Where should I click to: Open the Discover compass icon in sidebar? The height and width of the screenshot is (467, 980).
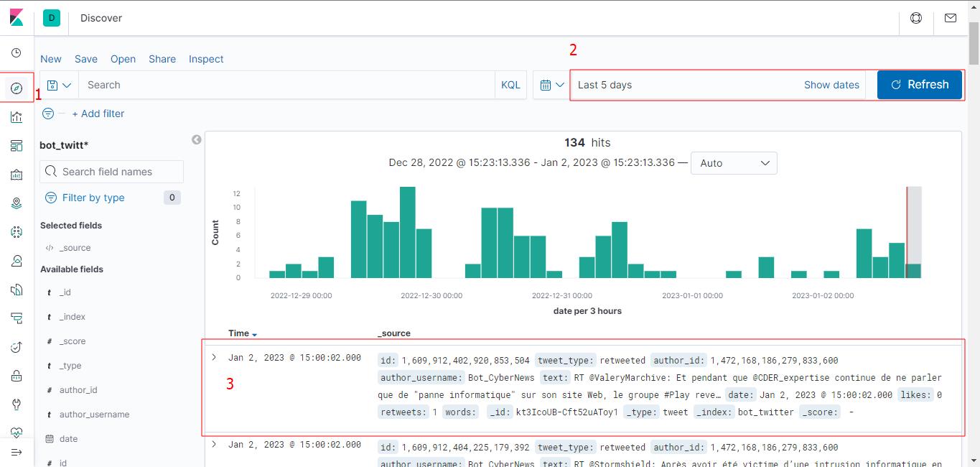(x=17, y=88)
